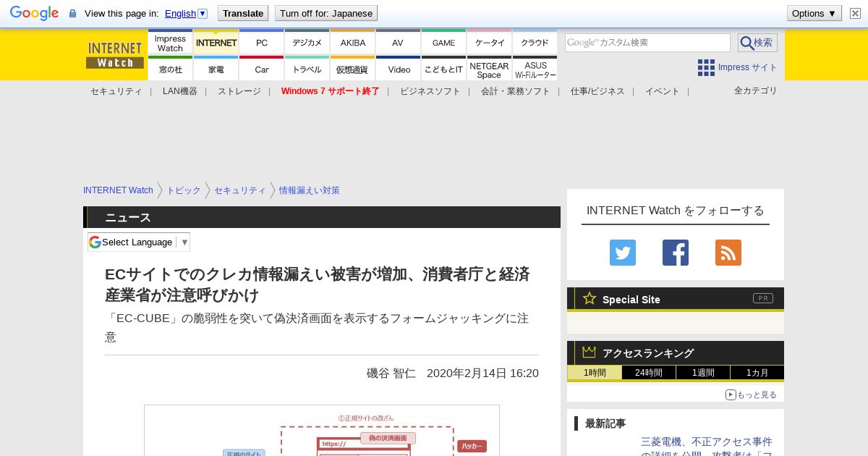Image resolution: width=868 pixels, height=456 pixels.
Task: Click the RSS feed icon
Action: (728, 253)
